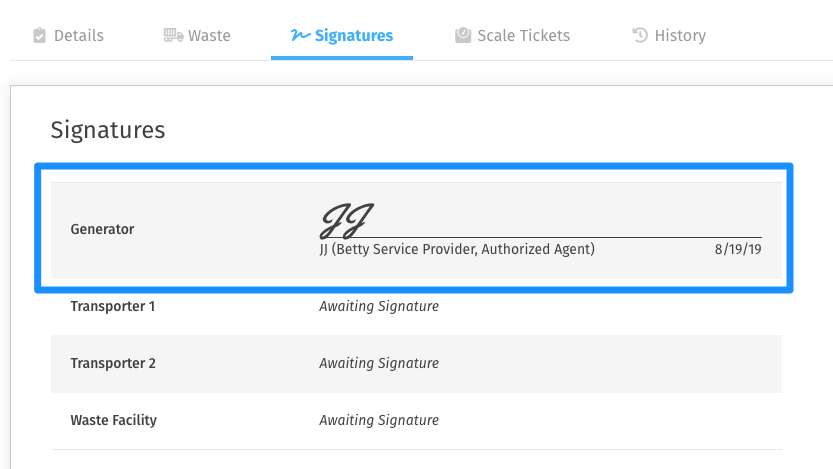The width and height of the screenshot is (833, 469).
Task: Switch to the Waste tab
Action: (197, 36)
